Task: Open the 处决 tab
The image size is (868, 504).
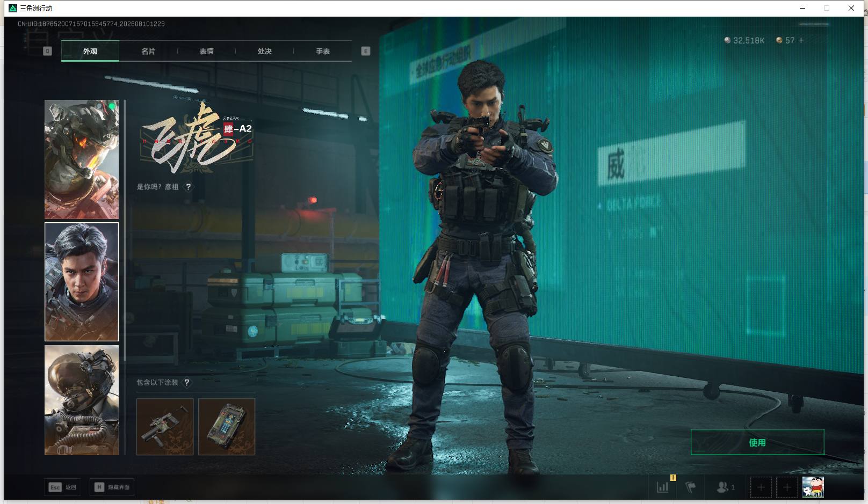Action: click(x=264, y=51)
